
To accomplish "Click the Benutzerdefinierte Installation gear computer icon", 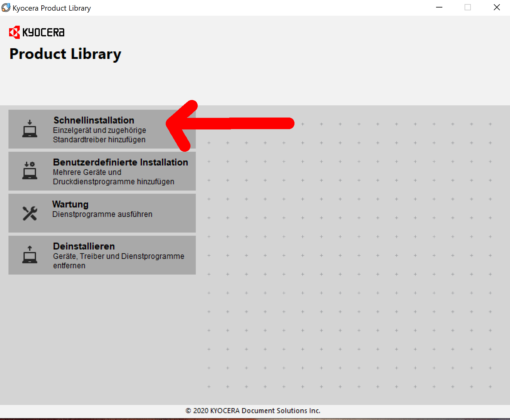I will pos(30,171).
